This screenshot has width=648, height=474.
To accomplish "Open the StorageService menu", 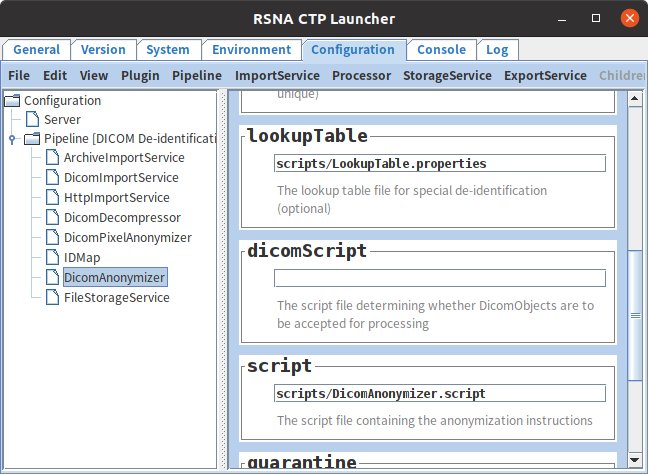I will coord(447,76).
